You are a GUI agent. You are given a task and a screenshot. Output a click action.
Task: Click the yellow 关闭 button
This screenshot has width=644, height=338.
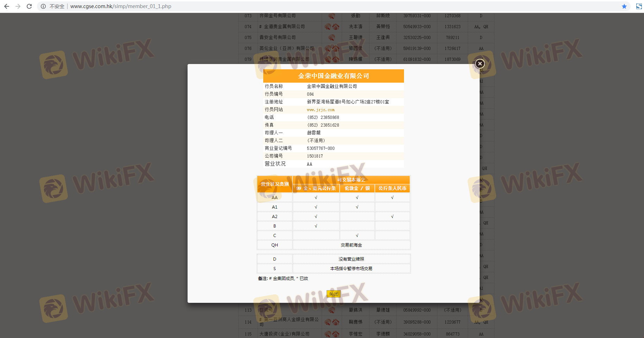click(333, 294)
